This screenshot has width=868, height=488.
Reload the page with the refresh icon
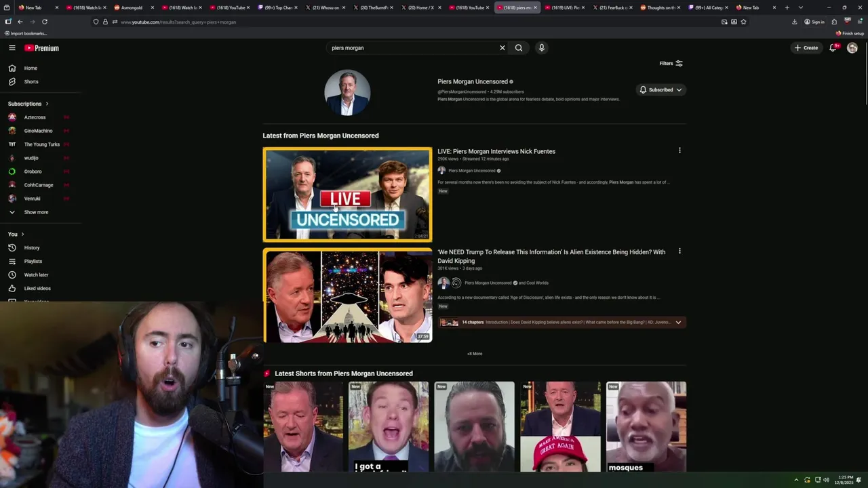click(45, 22)
